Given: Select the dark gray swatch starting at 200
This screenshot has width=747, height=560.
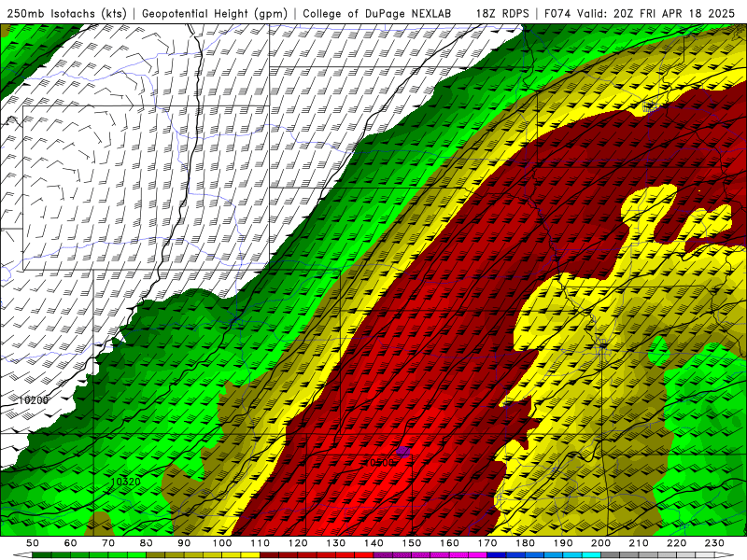Looking at the screenshot, I should (611, 554).
